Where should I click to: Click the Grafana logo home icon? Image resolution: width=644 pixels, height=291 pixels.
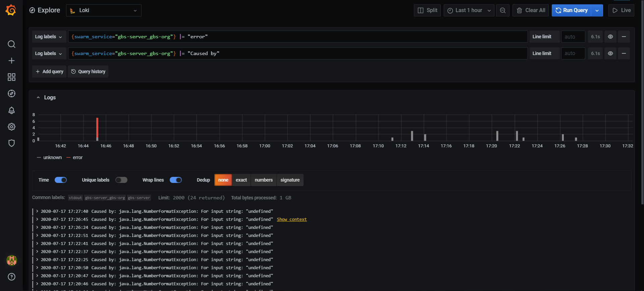point(11,10)
